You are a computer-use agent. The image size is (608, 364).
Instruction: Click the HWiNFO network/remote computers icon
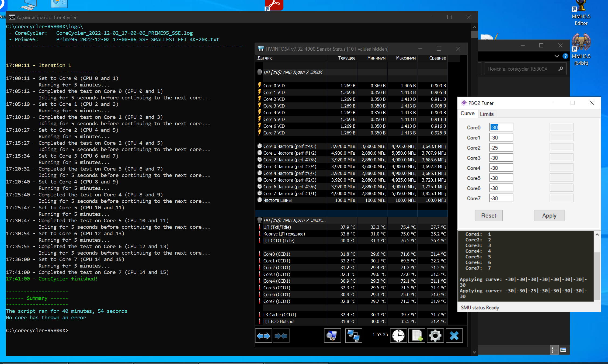coord(353,336)
